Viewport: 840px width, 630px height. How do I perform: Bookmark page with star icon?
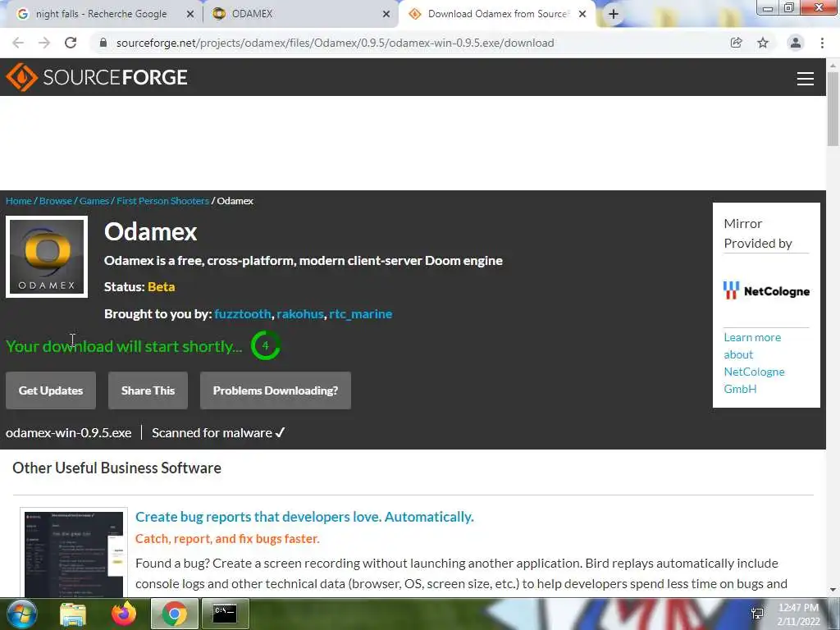click(763, 43)
